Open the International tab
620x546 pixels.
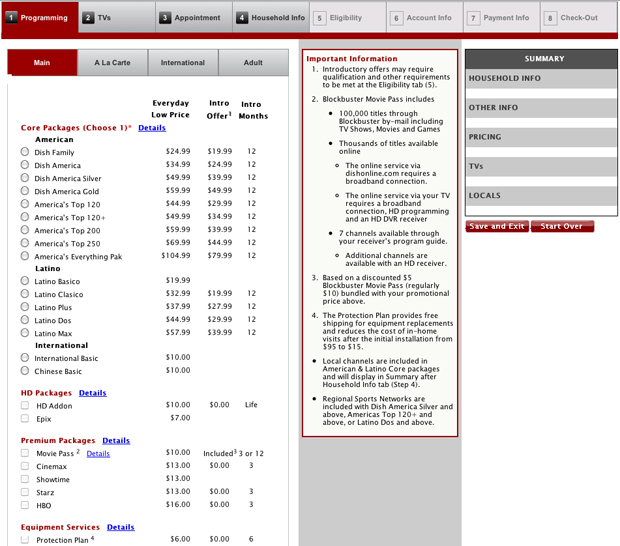tap(183, 63)
